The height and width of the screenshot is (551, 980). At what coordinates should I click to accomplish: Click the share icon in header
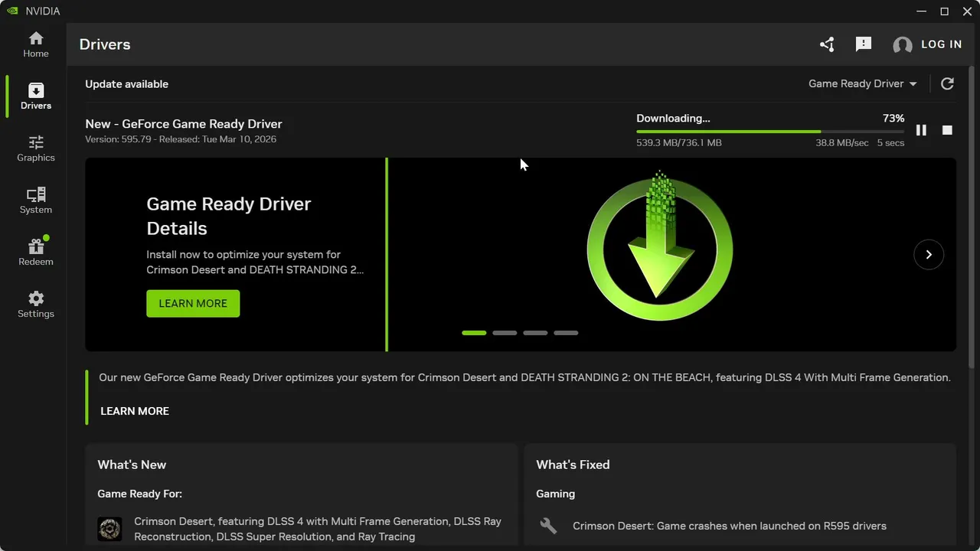pyautogui.click(x=827, y=44)
